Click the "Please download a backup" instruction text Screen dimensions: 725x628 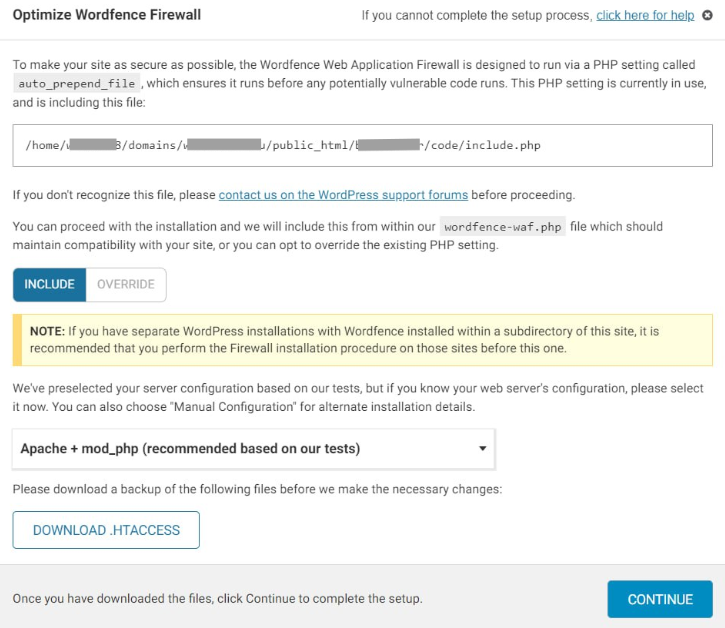tap(258, 490)
